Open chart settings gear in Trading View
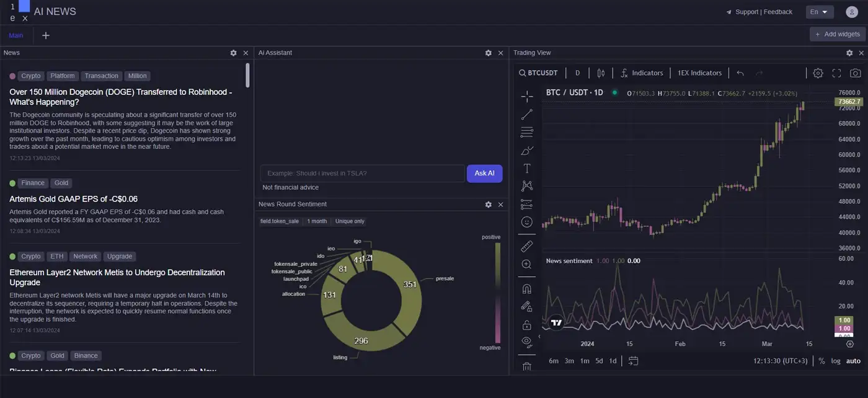The image size is (868, 398). [818, 73]
